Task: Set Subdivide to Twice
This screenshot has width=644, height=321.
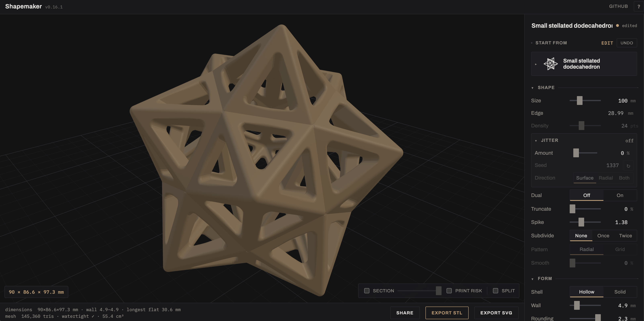Action: point(625,236)
